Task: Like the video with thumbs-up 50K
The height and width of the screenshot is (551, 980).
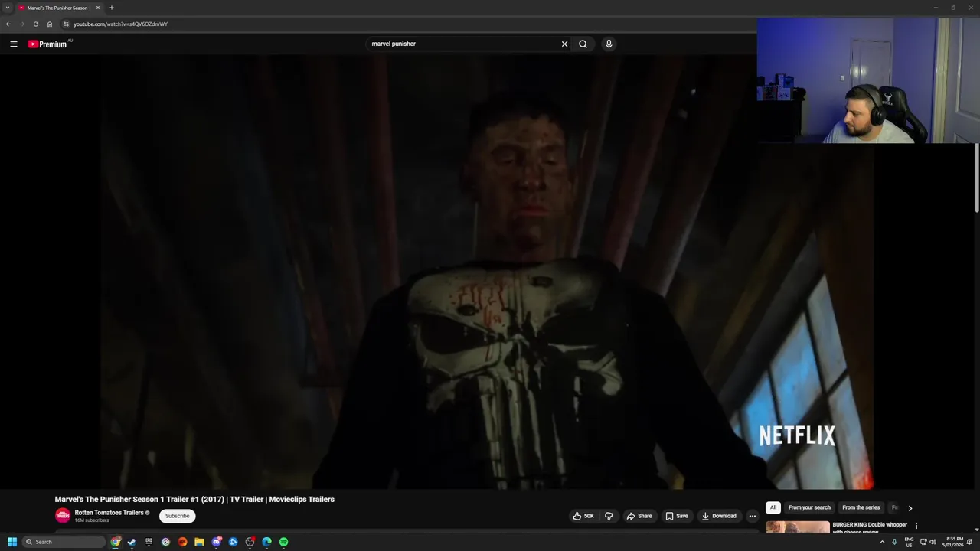Action: 583,516
